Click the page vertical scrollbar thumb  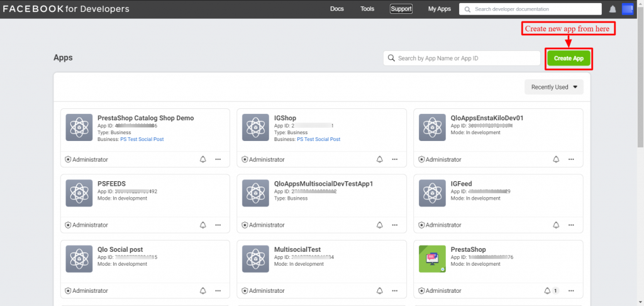click(x=640, y=77)
